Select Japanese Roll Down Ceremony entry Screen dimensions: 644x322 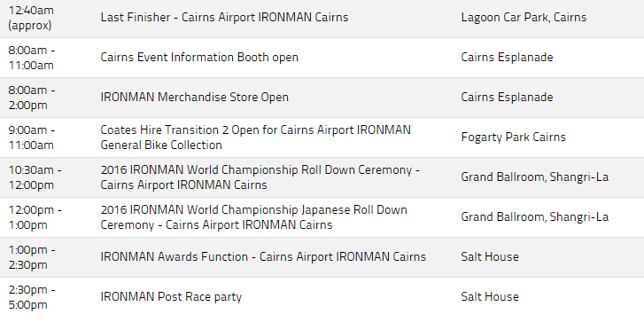coord(254,217)
